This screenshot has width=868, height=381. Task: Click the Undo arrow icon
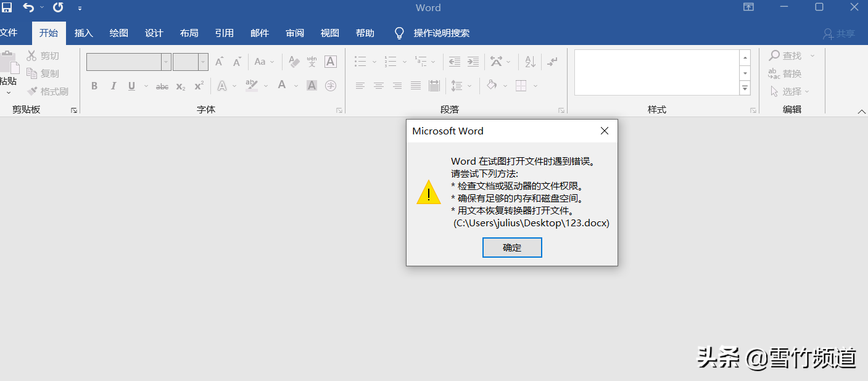tap(28, 8)
